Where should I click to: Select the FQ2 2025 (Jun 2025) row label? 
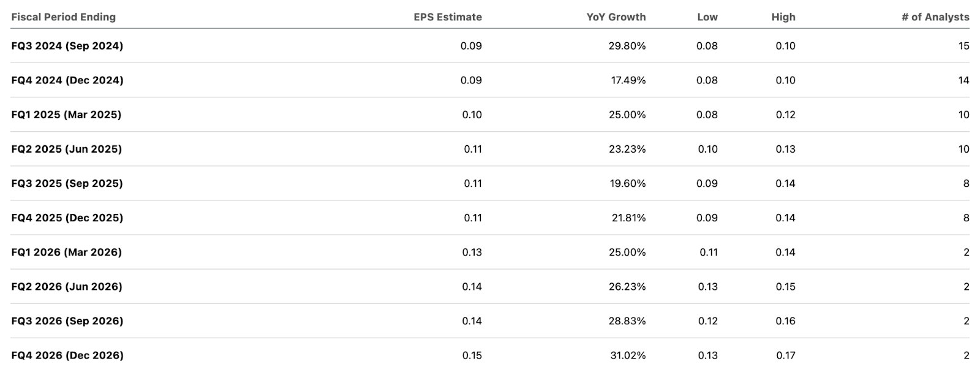coord(66,149)
